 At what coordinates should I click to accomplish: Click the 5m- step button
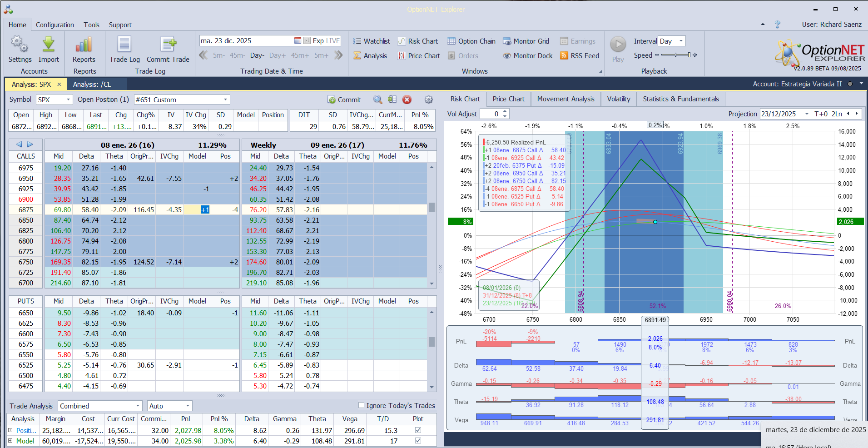point(219,55)
